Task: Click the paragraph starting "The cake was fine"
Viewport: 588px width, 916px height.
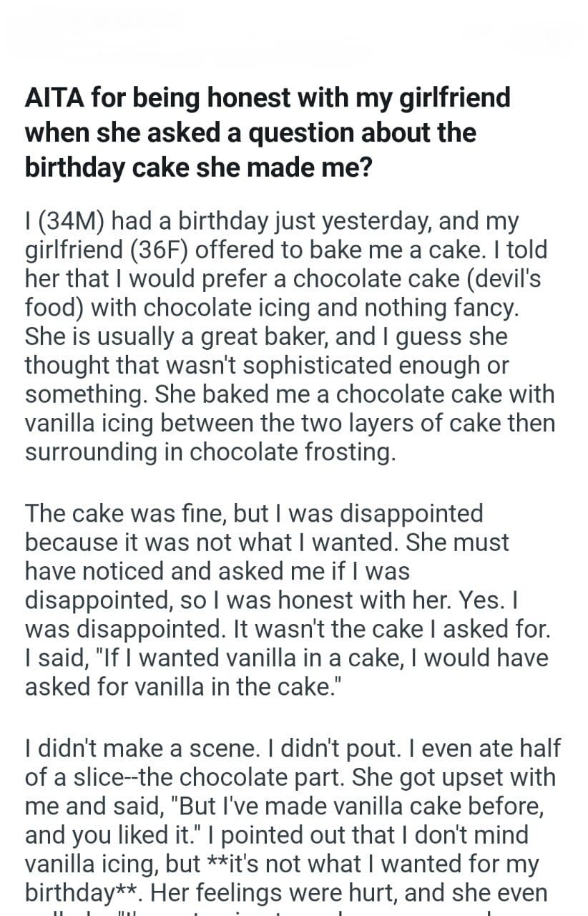Action: point(286,599)
